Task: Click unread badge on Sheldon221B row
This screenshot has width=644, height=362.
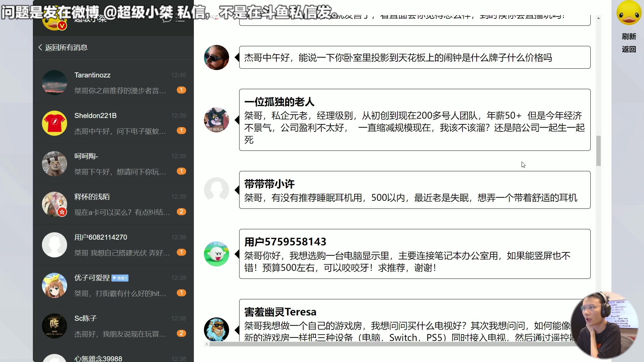Action: 181,130
